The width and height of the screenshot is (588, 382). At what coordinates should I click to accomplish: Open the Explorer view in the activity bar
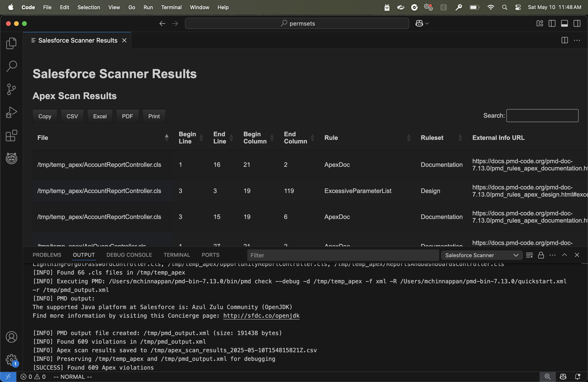pos(11,43)
